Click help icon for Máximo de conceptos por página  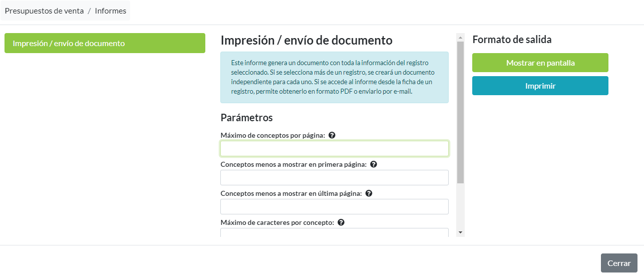[332, 135]
